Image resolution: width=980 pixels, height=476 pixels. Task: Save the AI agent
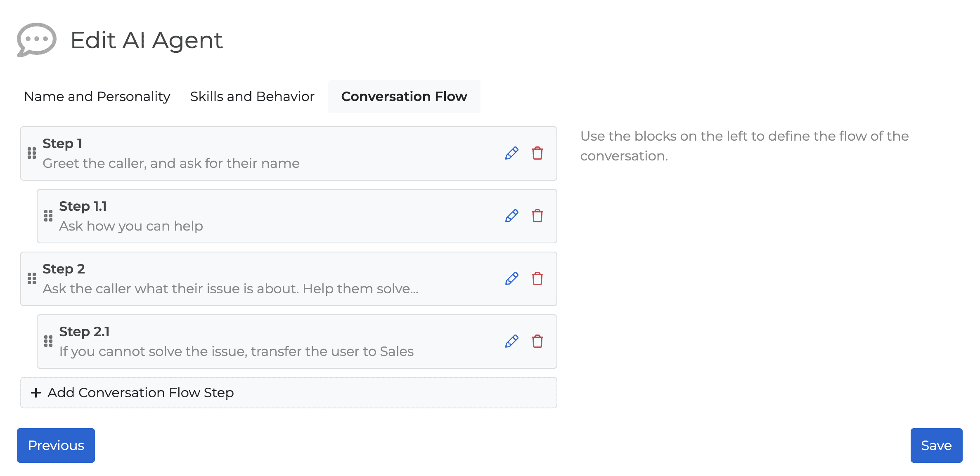pos(936,445)
